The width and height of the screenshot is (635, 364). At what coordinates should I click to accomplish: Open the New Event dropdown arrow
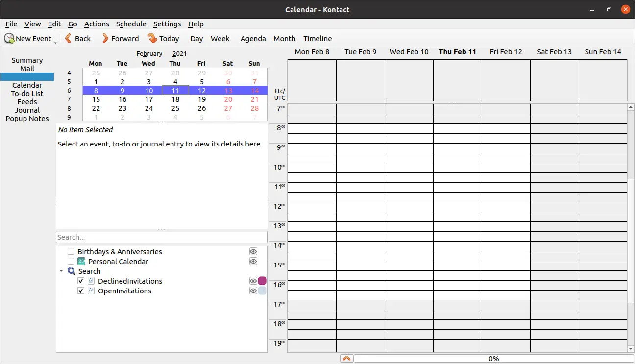(x=55, y=43)
